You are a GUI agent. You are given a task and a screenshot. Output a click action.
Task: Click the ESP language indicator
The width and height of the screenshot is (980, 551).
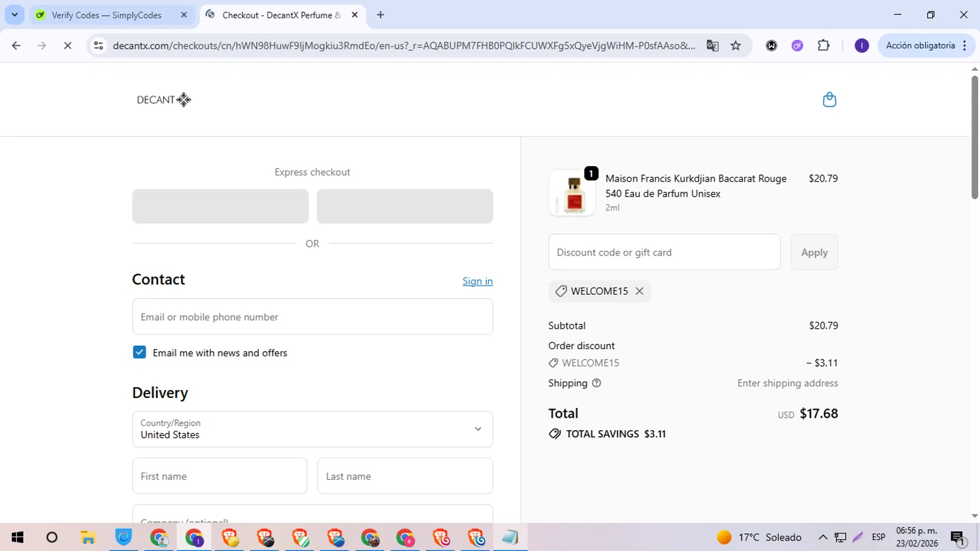879,537
